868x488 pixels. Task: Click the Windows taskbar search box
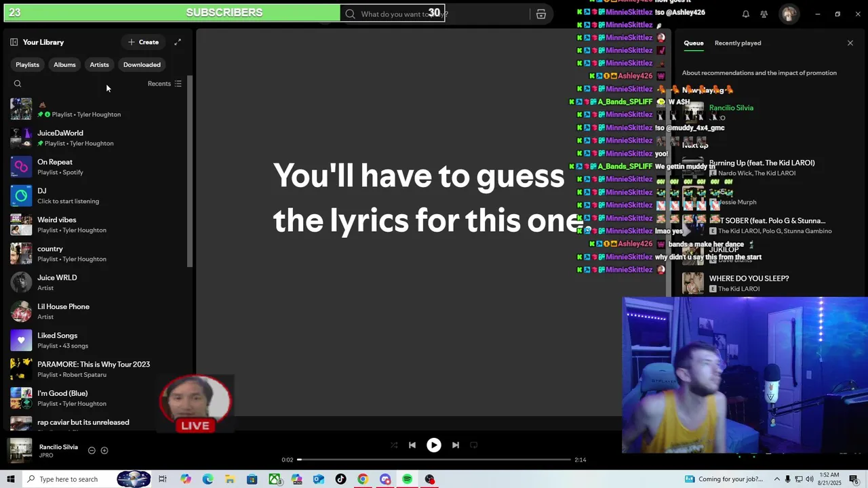(68, 479)
